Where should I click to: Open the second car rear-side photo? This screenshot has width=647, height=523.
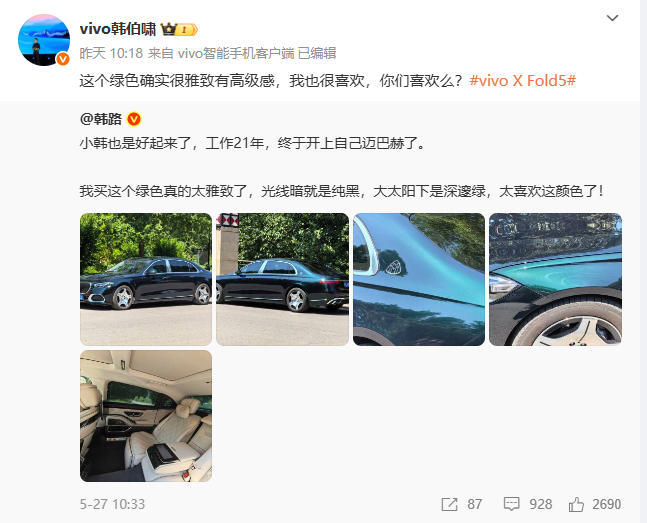(x=282, y=279)
